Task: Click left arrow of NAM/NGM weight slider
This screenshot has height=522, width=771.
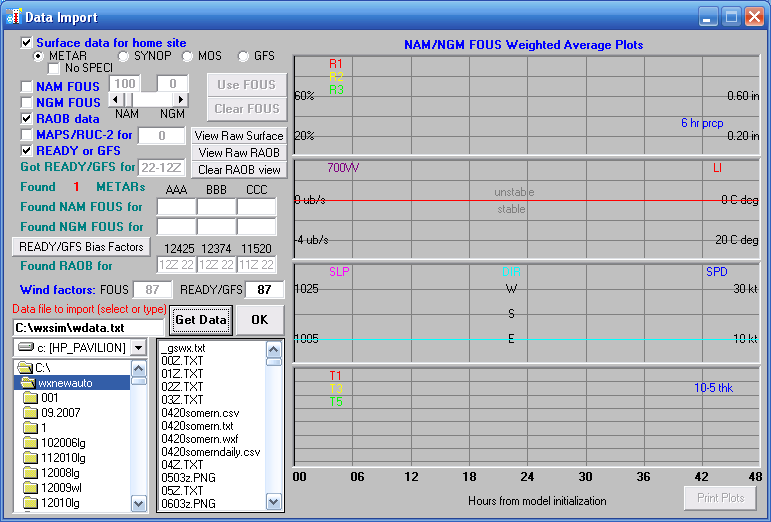Action: [x=115, y=100]
